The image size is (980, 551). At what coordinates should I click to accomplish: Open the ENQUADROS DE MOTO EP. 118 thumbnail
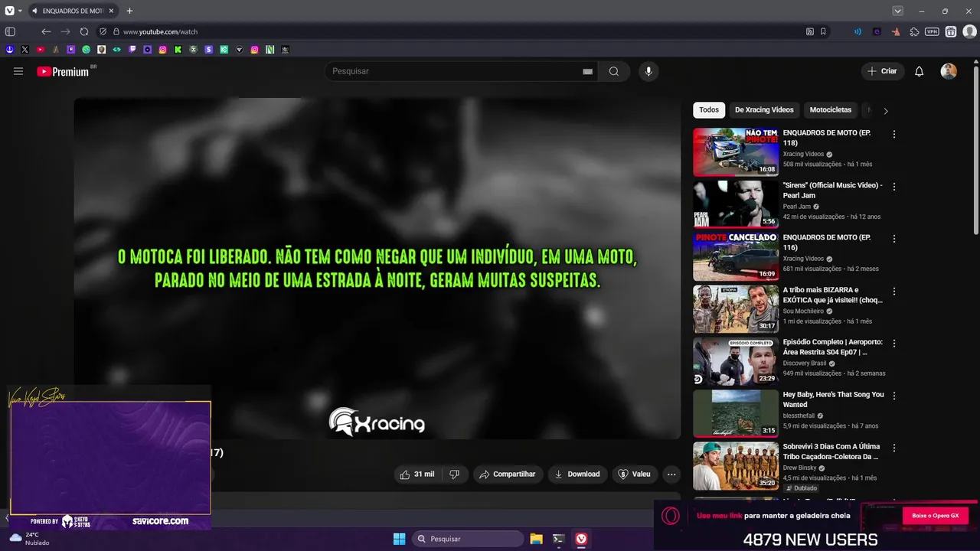[x=736, y=152]
